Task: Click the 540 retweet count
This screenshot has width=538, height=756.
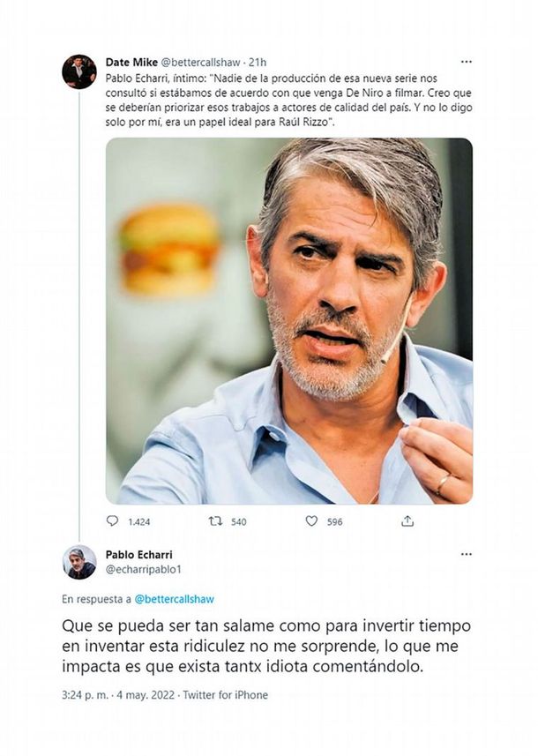Action: click(x=238, y=521)
